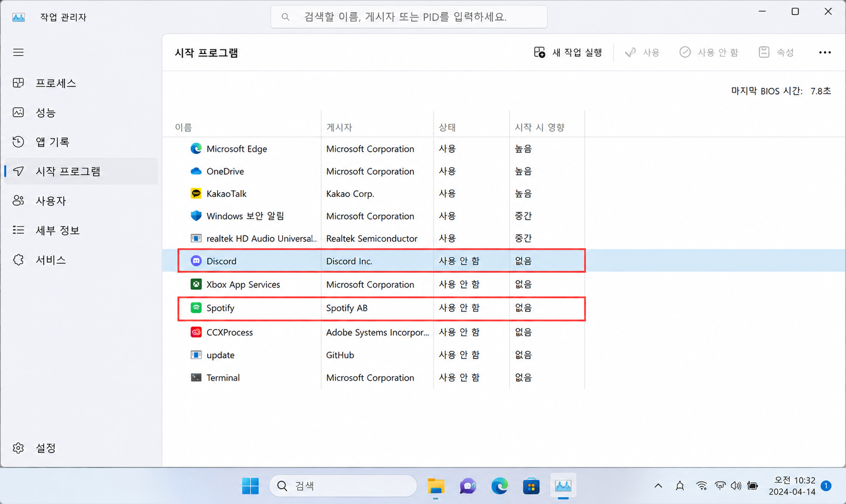Click the CCXProcess Adobe icon
846x504 pixels.
pyautogui.click(x=196, y=332)
